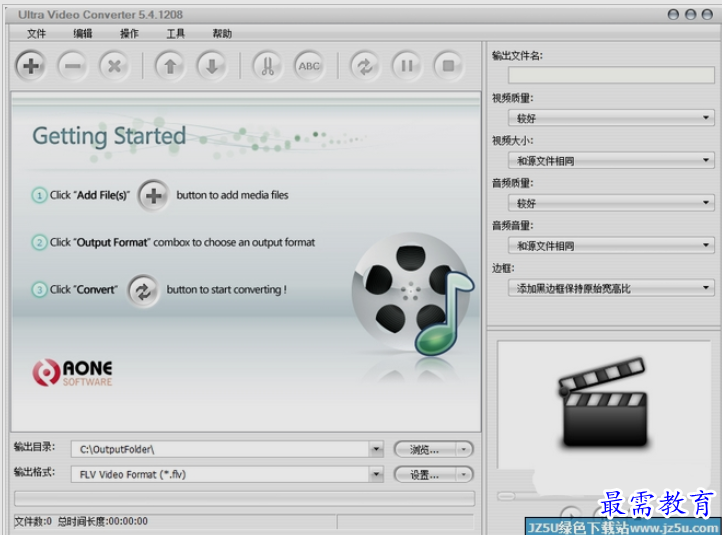Open the 帮助 menu
The image size is (722, 535).
pyautogui.click(x=222, y=34)
